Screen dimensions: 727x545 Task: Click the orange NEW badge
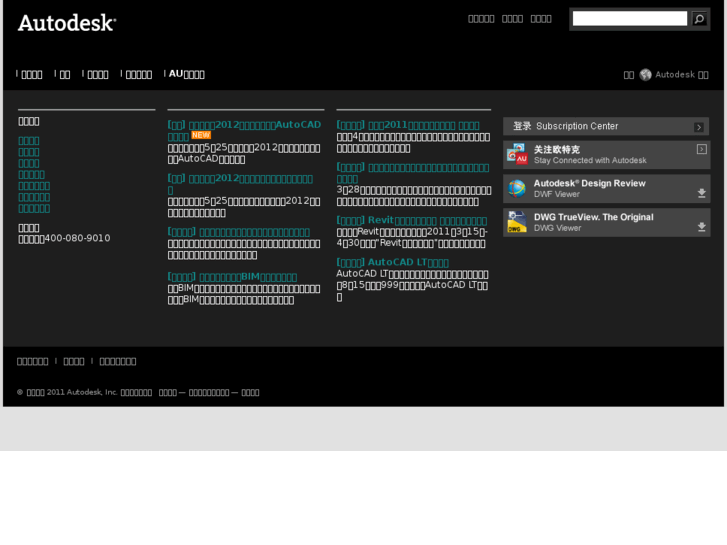[x=201, y=135]
